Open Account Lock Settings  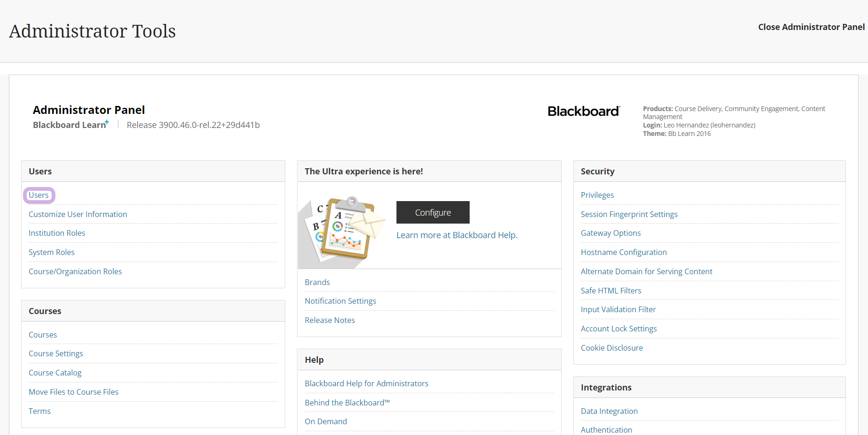pos(618,329)
